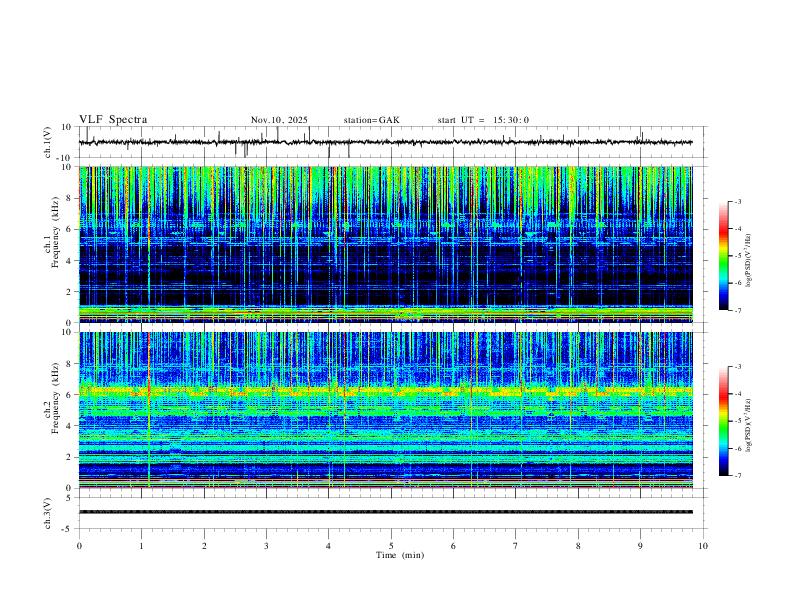Viewport: 792px width, 612px height.
Task: Click the 'ch.1(V)' waveform axis label
Action: pyautogui.click(x=48, y=142)
